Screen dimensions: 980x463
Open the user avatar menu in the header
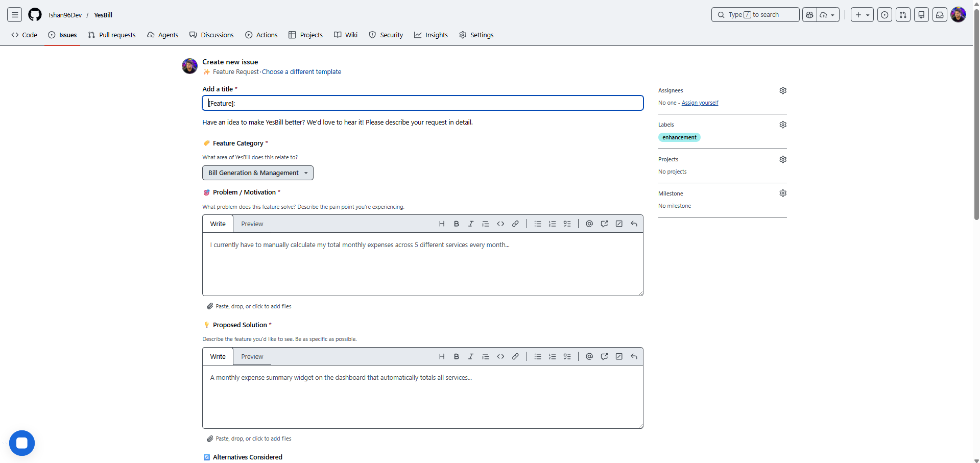[958, 15]
